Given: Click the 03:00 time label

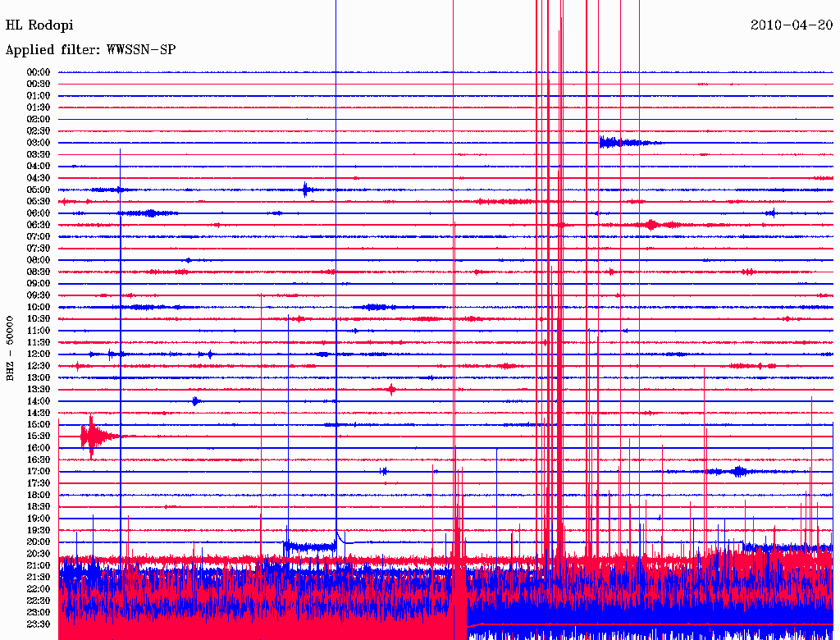Looking at the screenshot, I should pyautogui.click(x=39, y=143).
